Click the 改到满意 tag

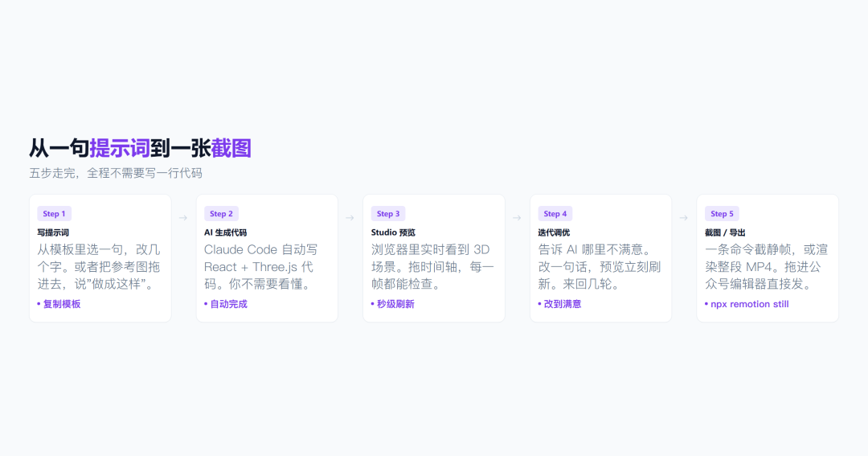559,304
